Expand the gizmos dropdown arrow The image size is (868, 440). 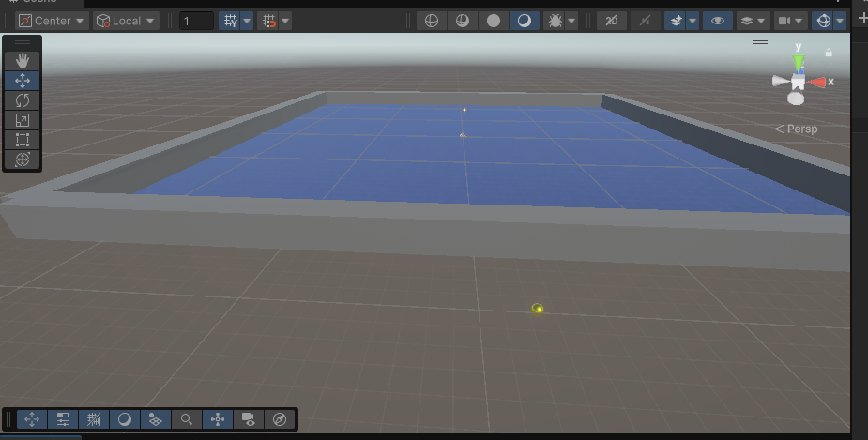[841, 21]
